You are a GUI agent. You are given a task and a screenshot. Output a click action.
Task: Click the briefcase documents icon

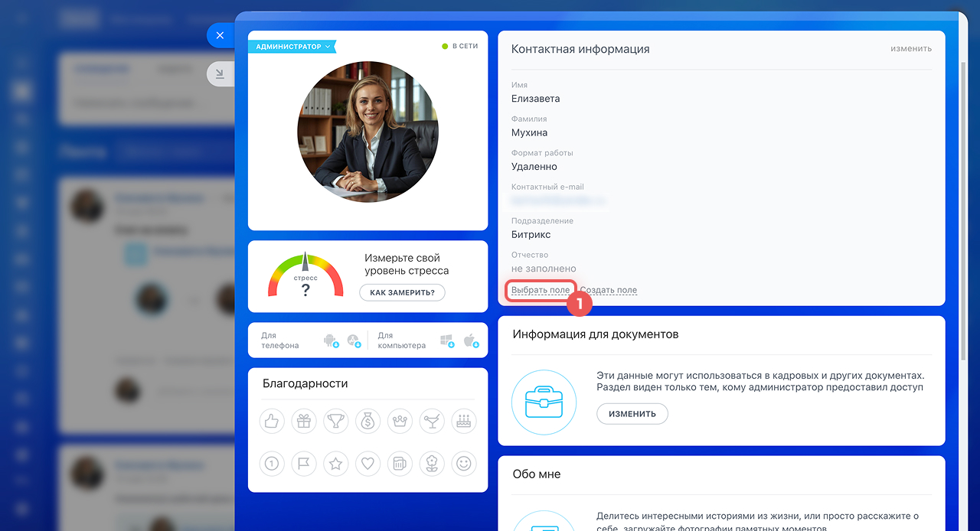[x=544, y=402]
